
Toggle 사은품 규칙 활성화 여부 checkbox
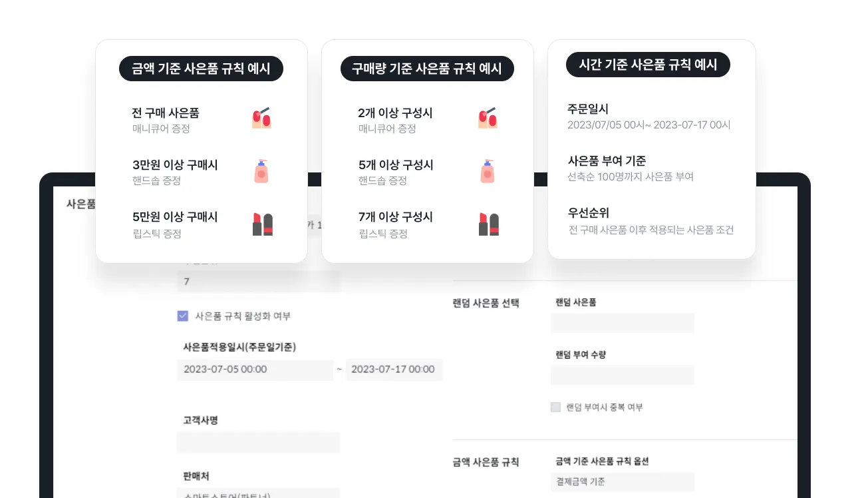[x=183, y=316]
